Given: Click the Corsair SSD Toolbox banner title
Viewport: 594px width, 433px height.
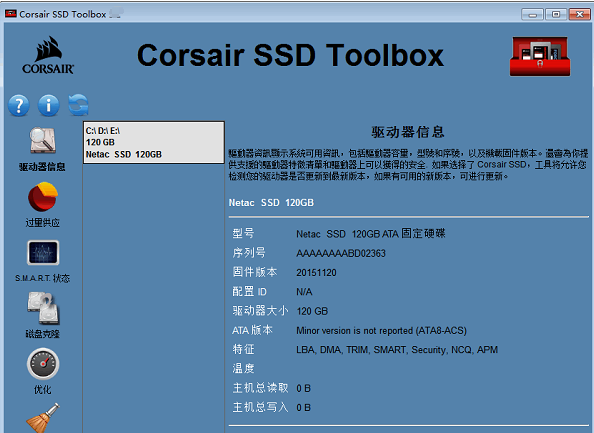Looking at the screenshot, I should click(290, 55).
